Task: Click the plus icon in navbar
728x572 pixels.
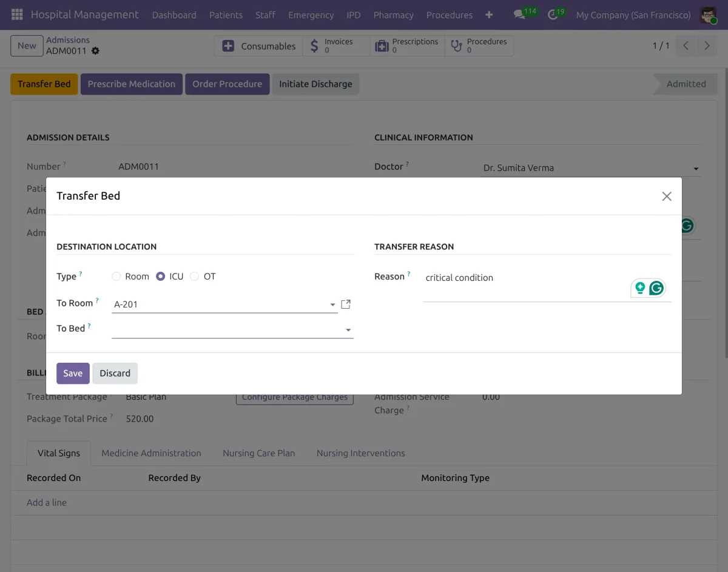Action: (x=489, y=15)
